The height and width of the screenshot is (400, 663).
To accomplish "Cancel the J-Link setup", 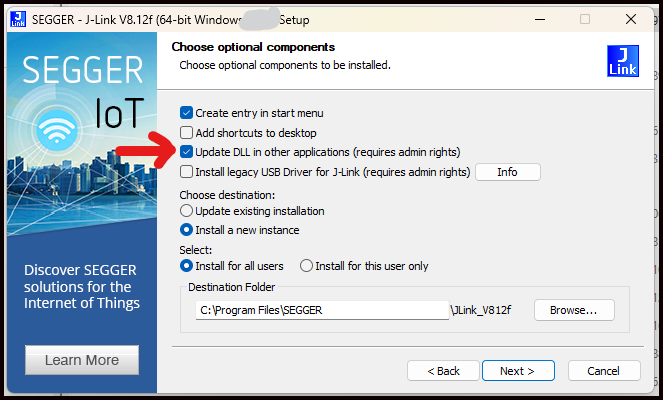I will tap(604, 371).
